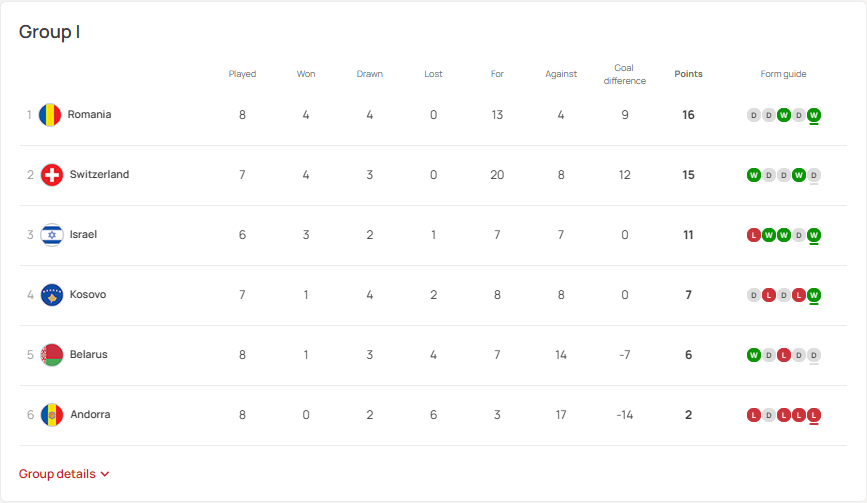867x503 pixels.
Task: Click the Andorra flag icon
Action: point(52,415)
